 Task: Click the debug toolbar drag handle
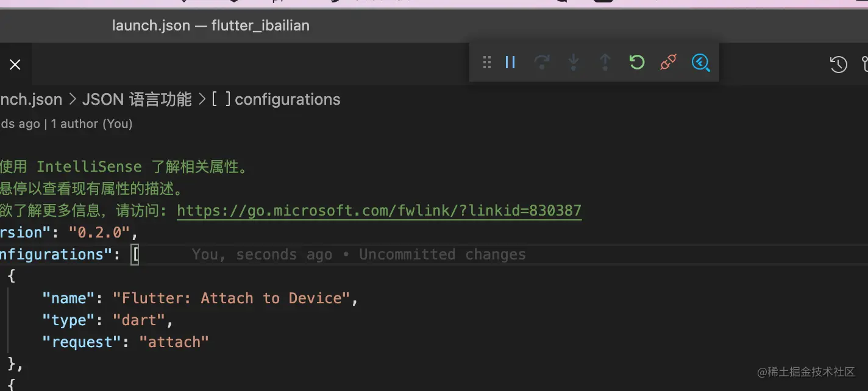point(486,62)
